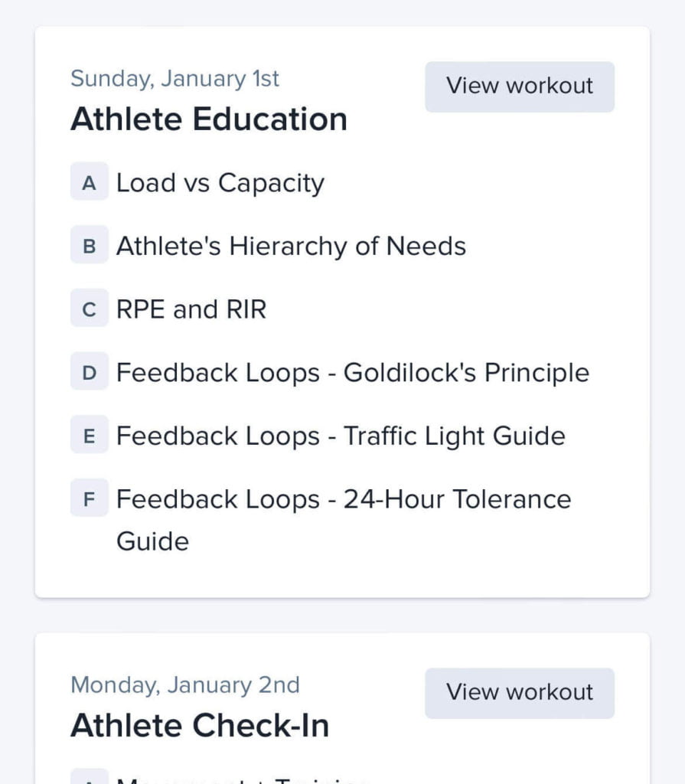The height and width of the screenshot is (784, 685).
Task: Click the B badge beside Athlete's Hierarchy of Needs
Action: [x=90, y=247]
